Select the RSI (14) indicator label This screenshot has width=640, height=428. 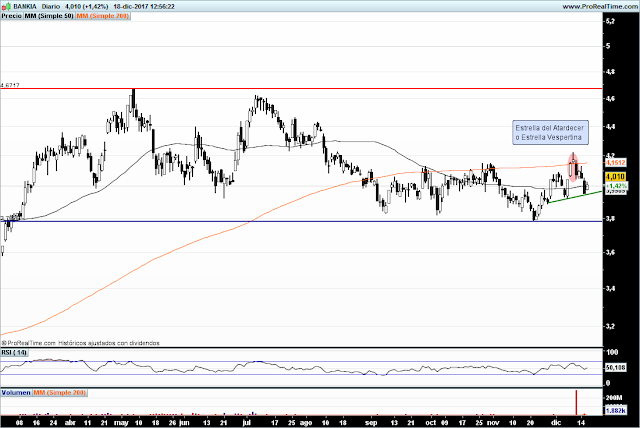(14, 352)
